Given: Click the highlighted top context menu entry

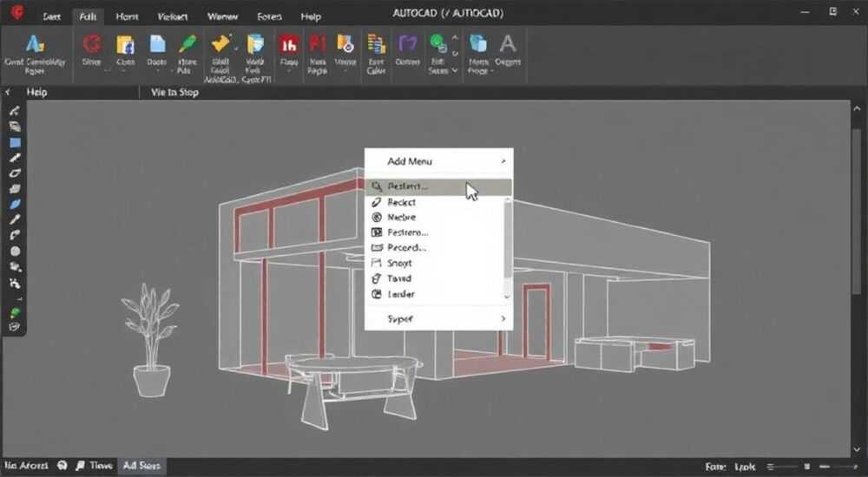Looking at the screenshot, I should point(438,186).
